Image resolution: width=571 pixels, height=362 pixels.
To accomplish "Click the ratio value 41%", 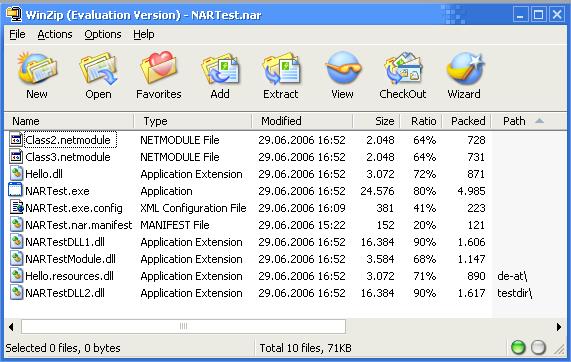I will point(425,208).
